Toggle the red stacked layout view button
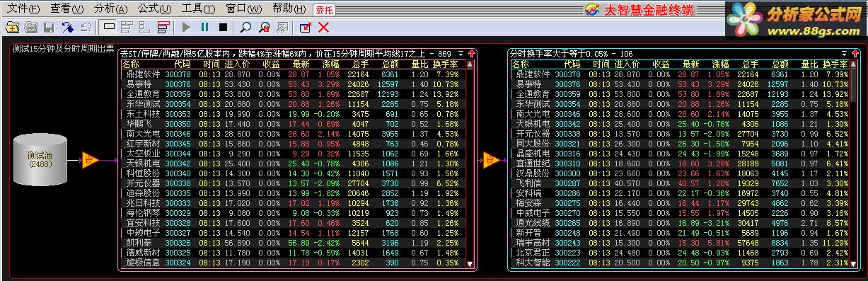This screenshot has width=868, height=281. (x=163, y=28)
